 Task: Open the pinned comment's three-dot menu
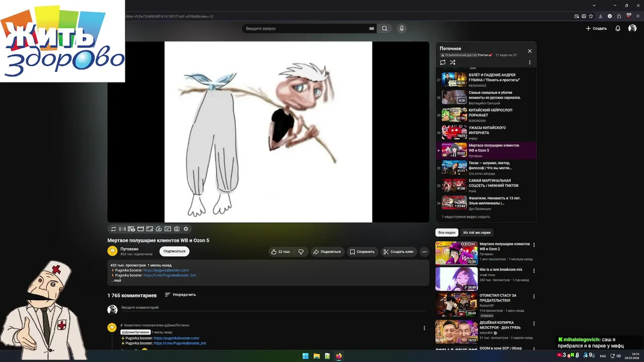(424, 328)
